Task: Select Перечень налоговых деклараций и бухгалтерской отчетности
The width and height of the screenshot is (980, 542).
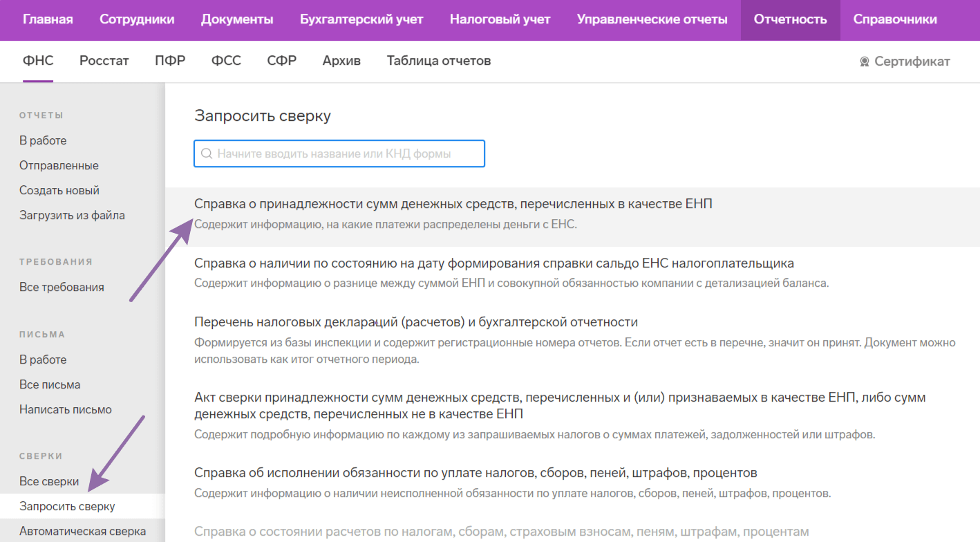Action: 415,322
